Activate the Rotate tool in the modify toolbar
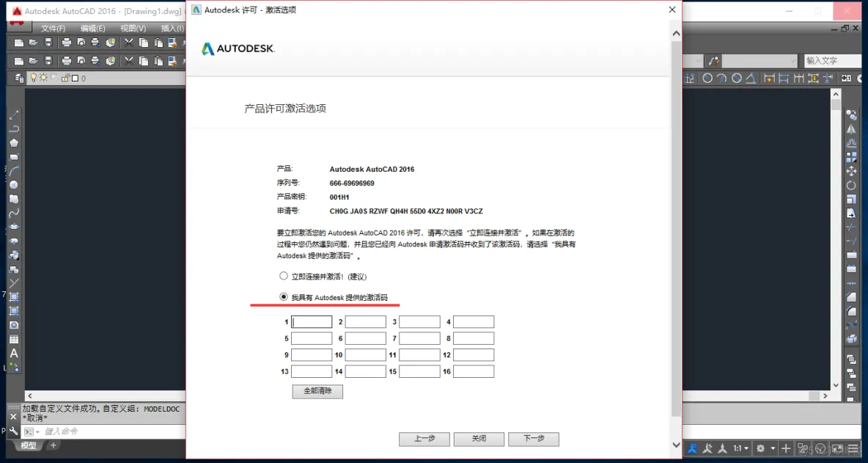This screenshot has height=463, width=868. pyautogui.click(x=852, y=186)
